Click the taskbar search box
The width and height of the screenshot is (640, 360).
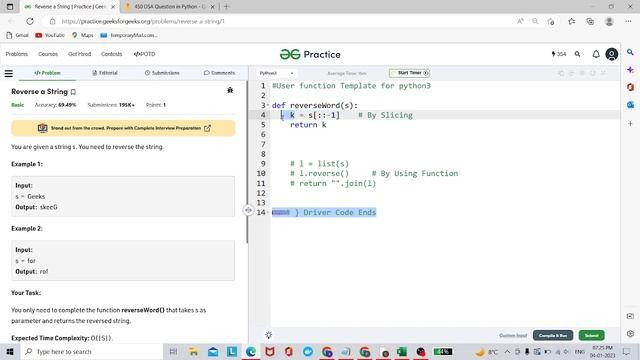tap(92, 351)
